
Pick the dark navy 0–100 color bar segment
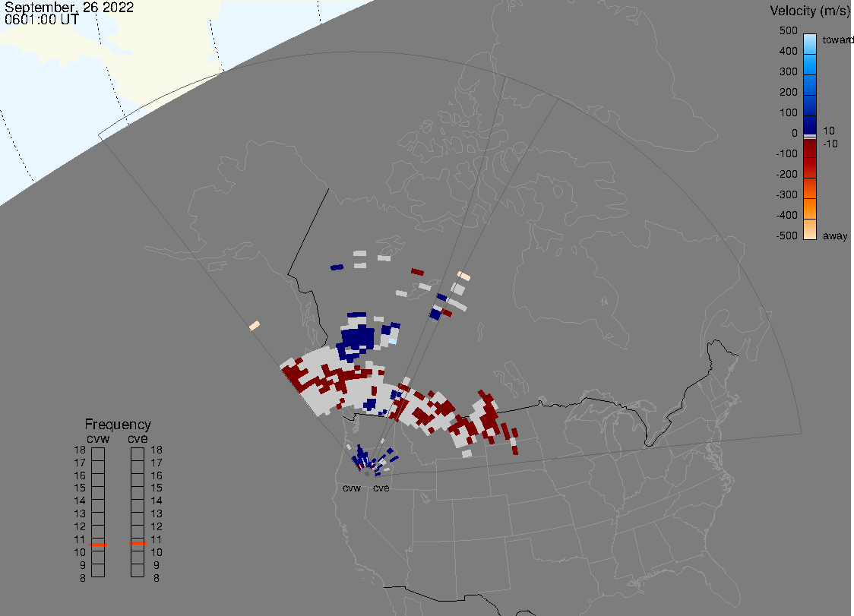[810, 125]
